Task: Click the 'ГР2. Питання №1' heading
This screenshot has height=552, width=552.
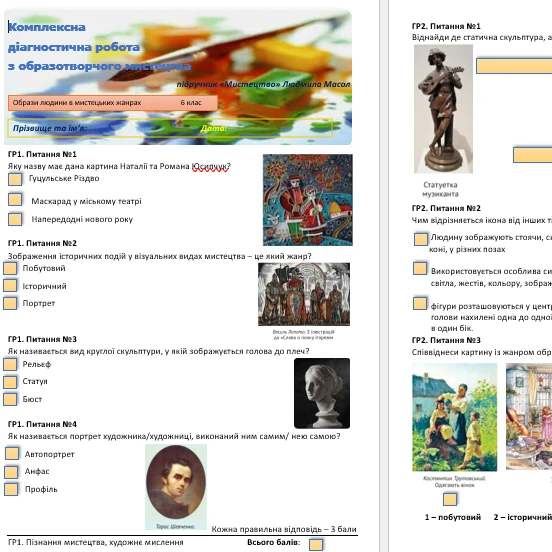Action: pos(446,26)
